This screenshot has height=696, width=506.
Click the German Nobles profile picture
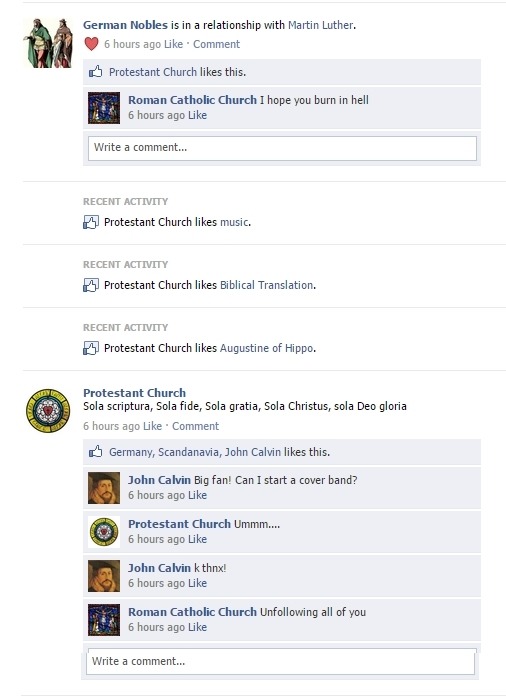[x=48, y=43]
